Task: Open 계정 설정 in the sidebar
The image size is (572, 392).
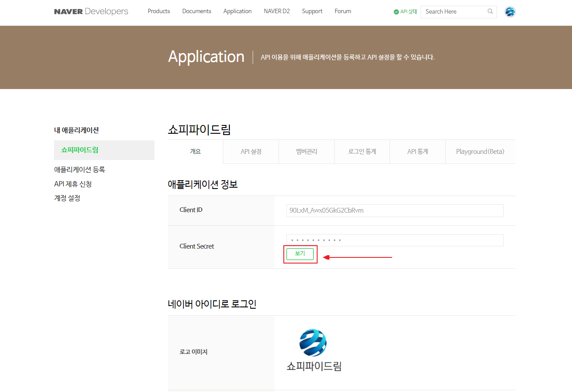Action: (67, 198)
